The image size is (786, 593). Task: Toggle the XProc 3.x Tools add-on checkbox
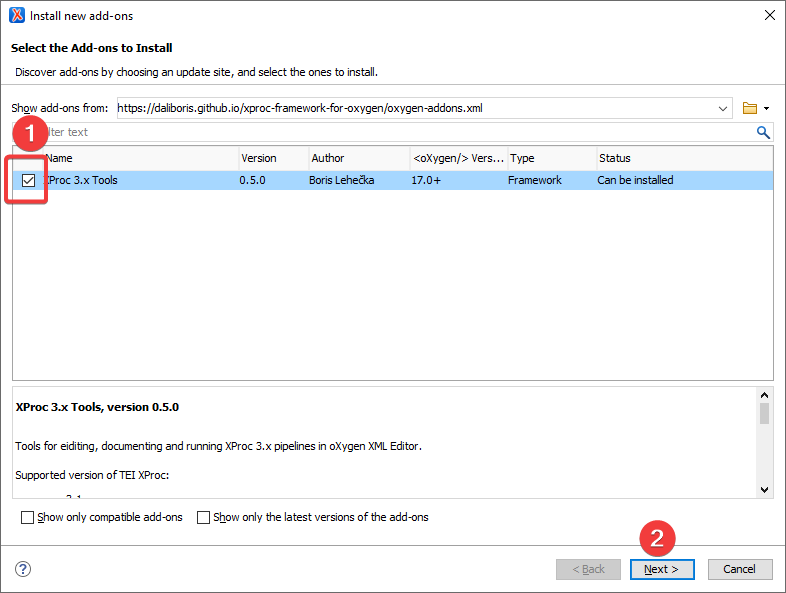coord(29,180)
